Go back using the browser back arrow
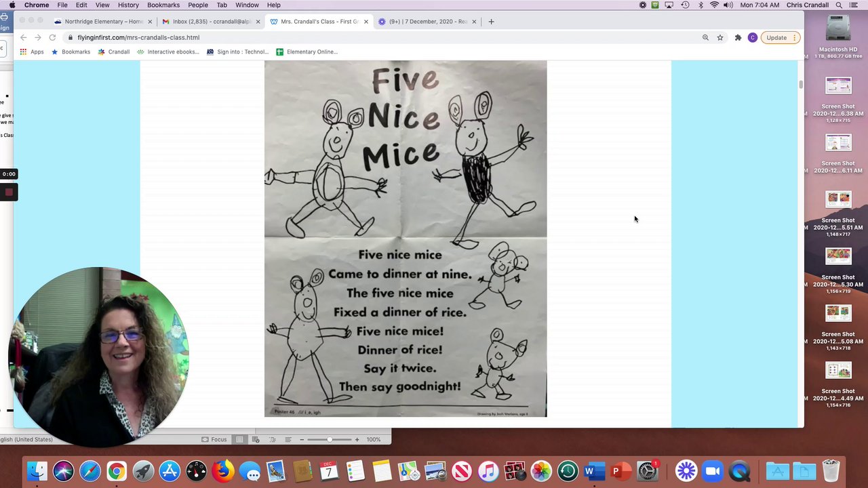Screen dimensions: 868x488 point(23,37)
